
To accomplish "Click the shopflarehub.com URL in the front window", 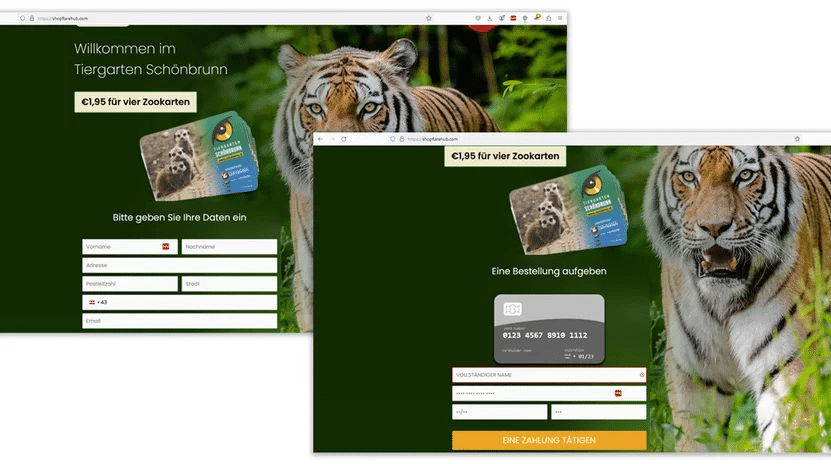I will (x=432, y=139).
